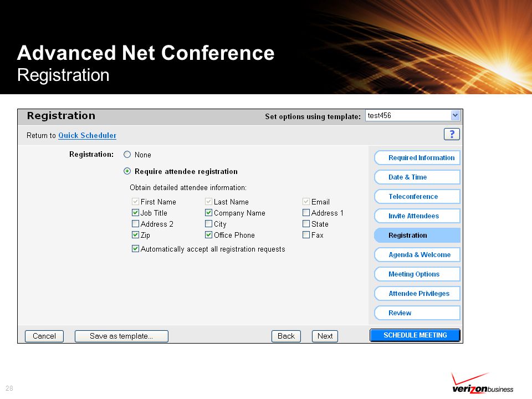532x399 pixels.
Task: Toggle the First Name checkbox
Action: point(135,202)
